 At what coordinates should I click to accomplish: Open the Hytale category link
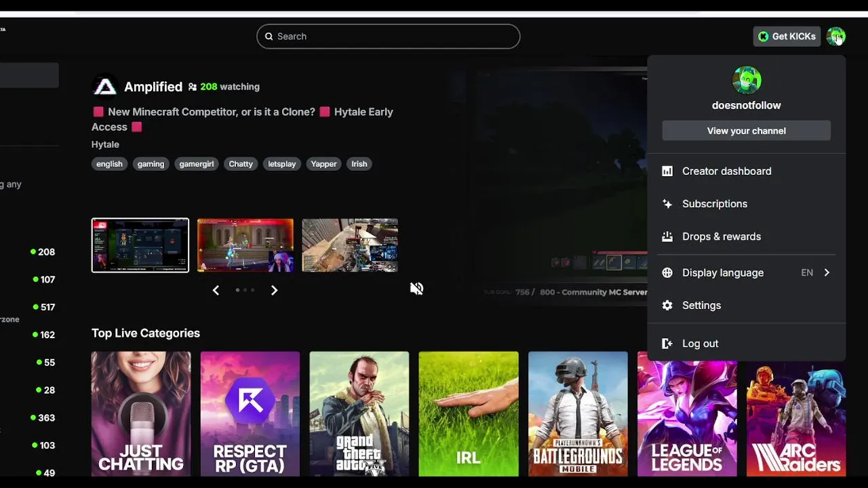pyautogui.click(x=105, y=144)
